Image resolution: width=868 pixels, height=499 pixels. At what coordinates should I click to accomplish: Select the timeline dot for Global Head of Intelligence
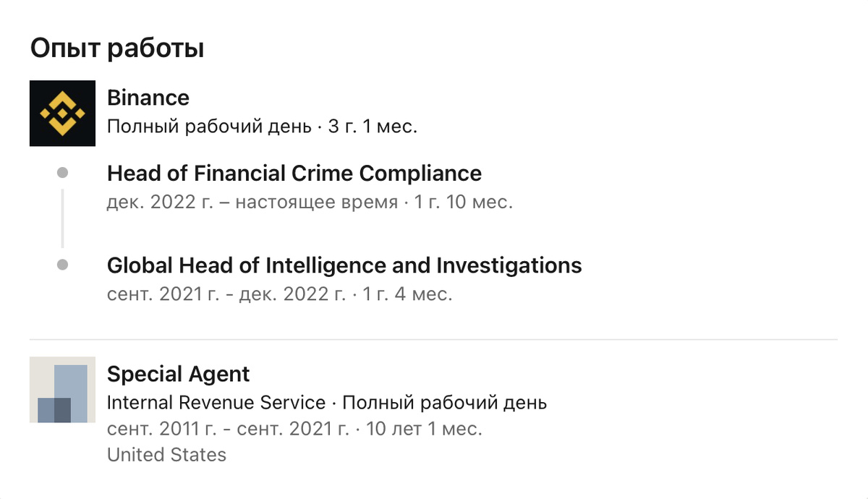(62, 265)
